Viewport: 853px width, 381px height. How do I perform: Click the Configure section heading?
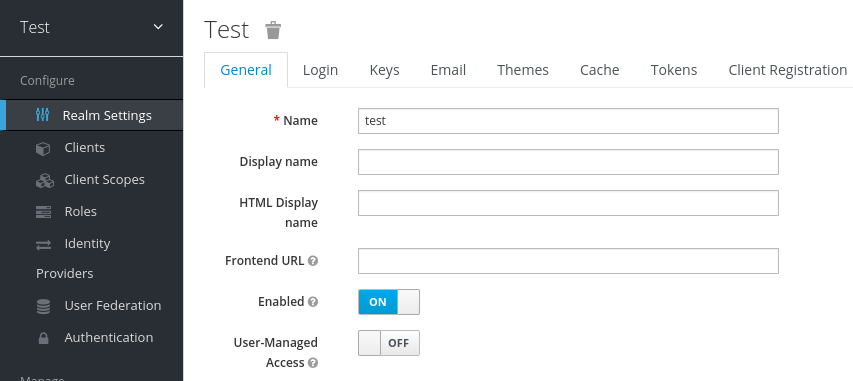[47, 81]
